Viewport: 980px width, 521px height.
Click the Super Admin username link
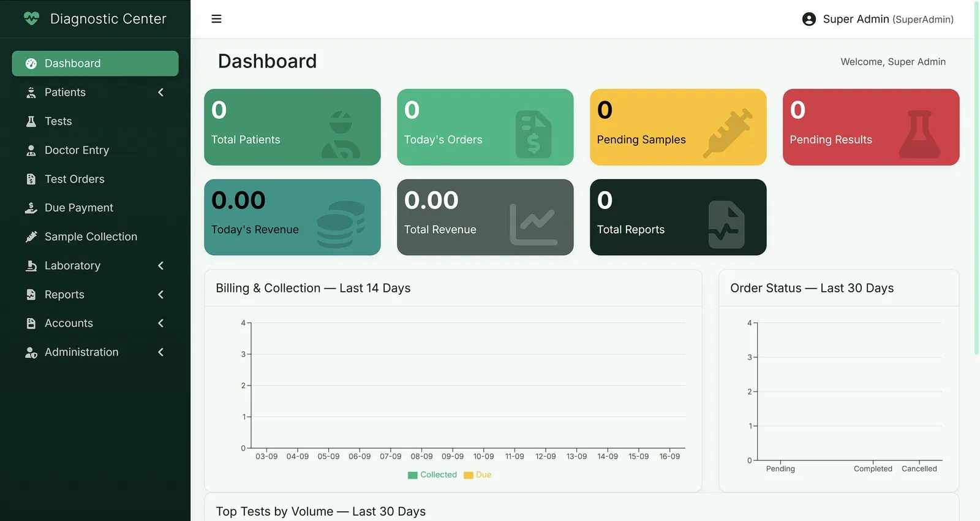(x=878, y=19)
